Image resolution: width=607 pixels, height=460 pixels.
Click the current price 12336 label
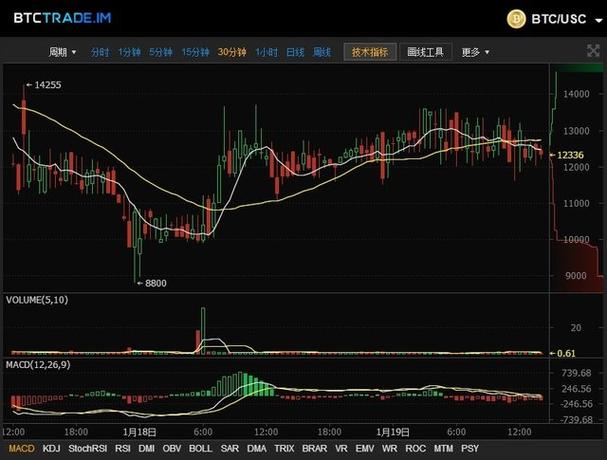click(x=570, y=155)
